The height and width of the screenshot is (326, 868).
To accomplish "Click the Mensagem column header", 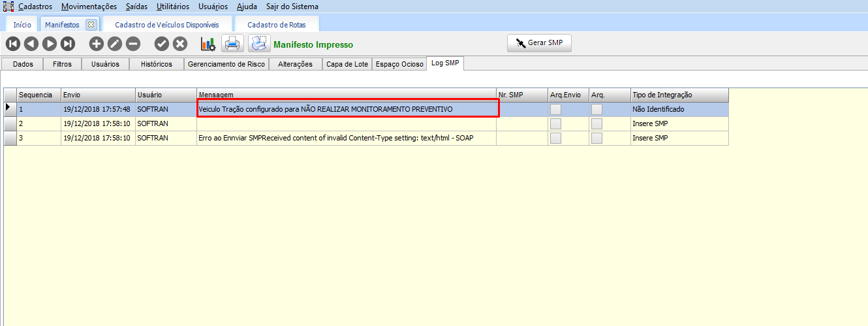I will [347, 95].
